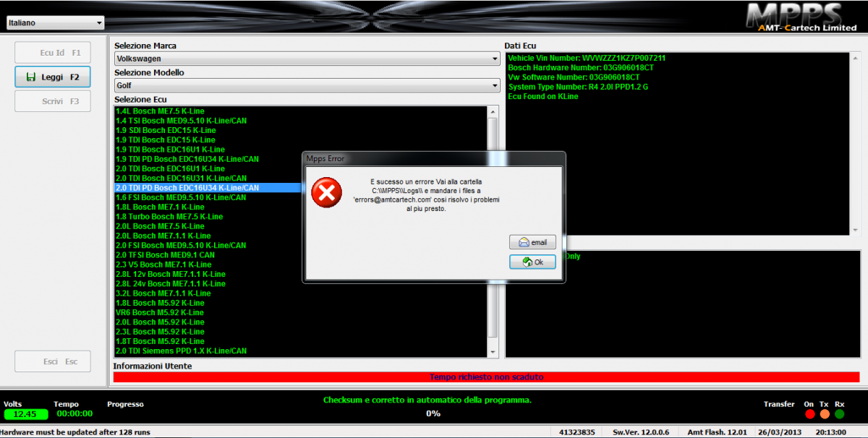
Task: Click the Amt Flash. 12.01 status entry
Action: coord(717,431)
